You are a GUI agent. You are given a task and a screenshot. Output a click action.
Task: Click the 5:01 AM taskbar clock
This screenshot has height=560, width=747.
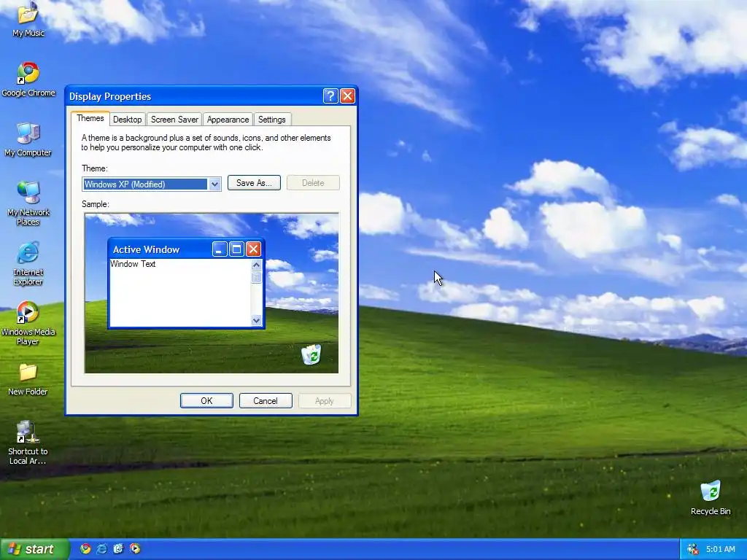(720, 549)
